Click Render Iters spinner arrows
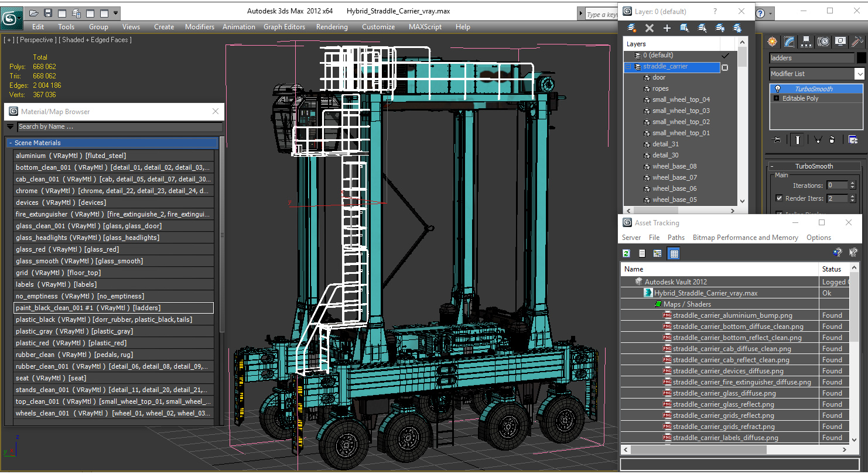The image size is (868, 474). [852, 198]
